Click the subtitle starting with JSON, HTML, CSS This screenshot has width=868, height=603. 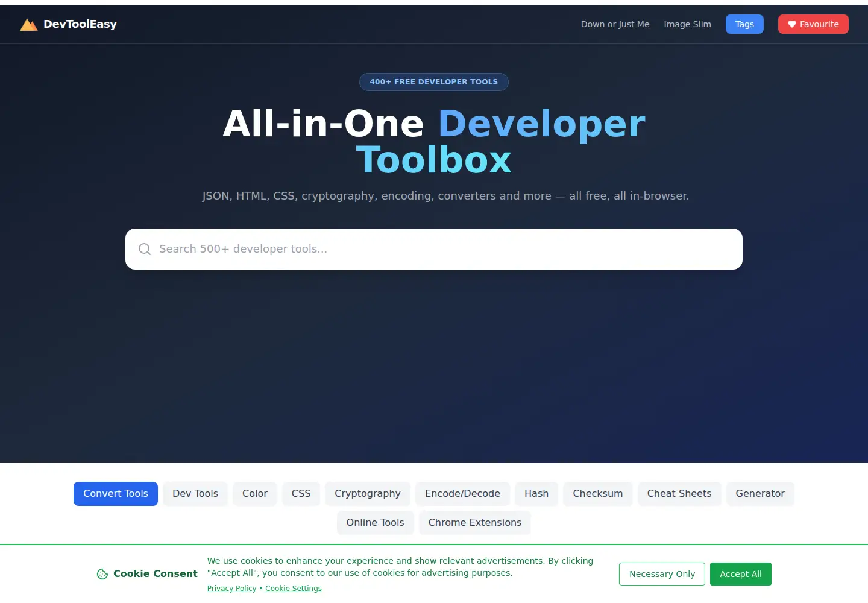(x=445, y=196)
